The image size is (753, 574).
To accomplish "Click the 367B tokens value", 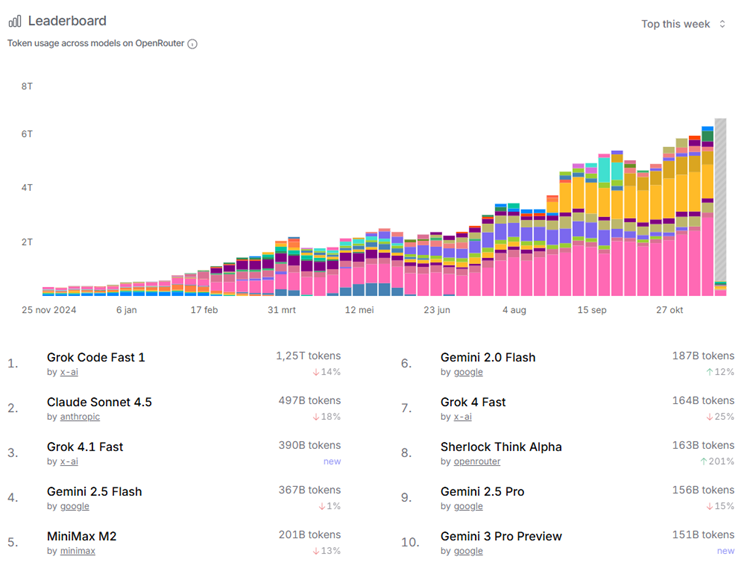I will [310, 490].
